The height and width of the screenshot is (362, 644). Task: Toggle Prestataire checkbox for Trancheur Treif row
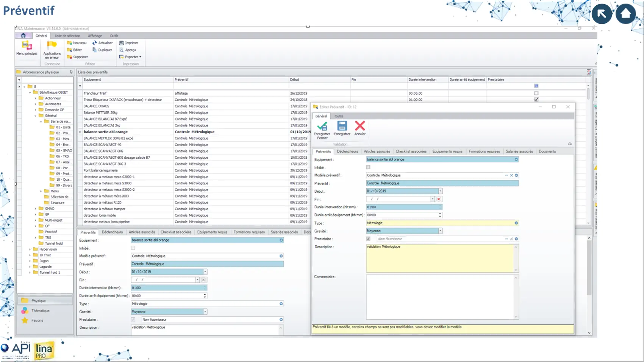pyautogui.click(x=536, y=93)
